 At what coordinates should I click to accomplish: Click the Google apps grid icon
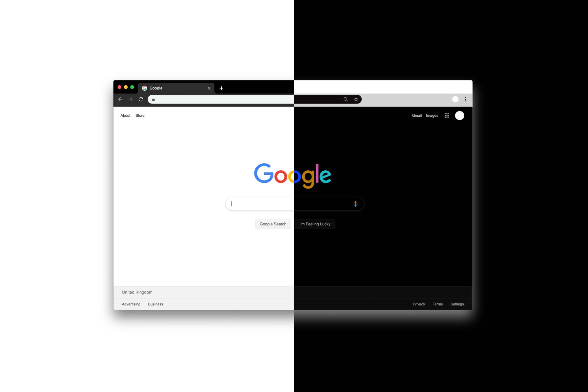point(447,115)
